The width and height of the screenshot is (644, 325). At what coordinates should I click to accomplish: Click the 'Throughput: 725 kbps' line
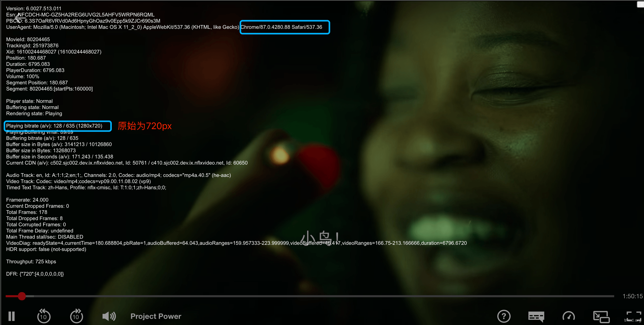point(31,261)
